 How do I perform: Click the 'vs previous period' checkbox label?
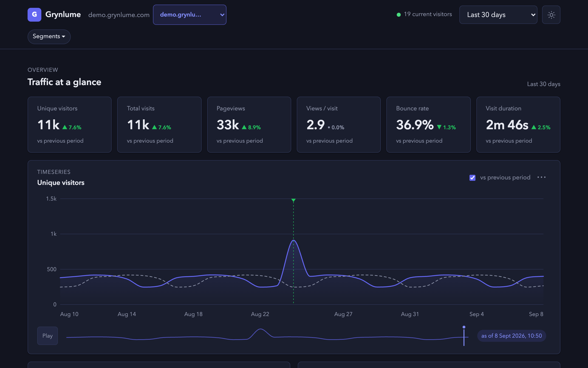(505, 177)
